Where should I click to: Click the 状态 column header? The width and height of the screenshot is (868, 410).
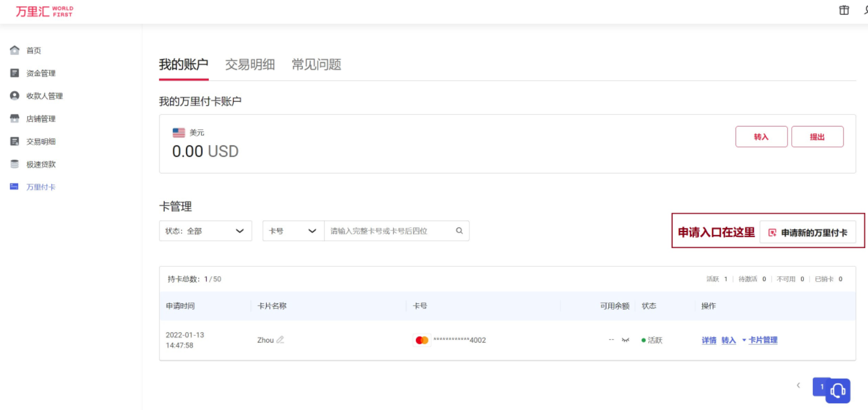pyautogui.click(x=649, y=306)
